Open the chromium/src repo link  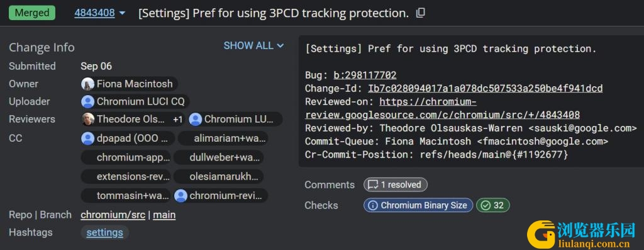[113, 215]
